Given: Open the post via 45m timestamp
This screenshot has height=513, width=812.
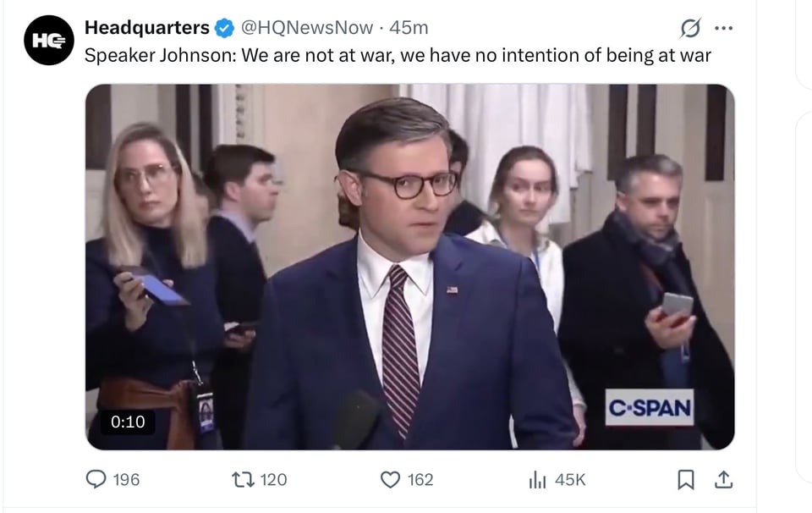Looking at the screenshot, I should coord(409,27).
